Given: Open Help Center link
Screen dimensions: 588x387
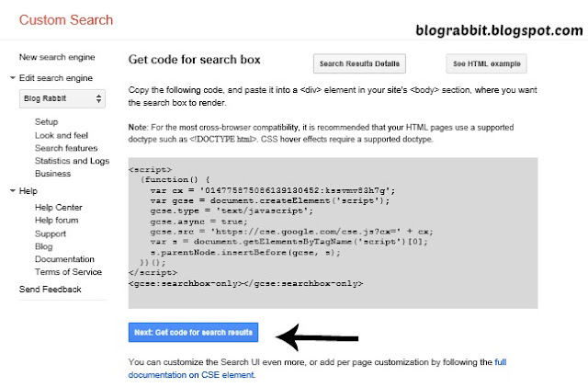Looking at the screenshot, I should coord(59,207).
